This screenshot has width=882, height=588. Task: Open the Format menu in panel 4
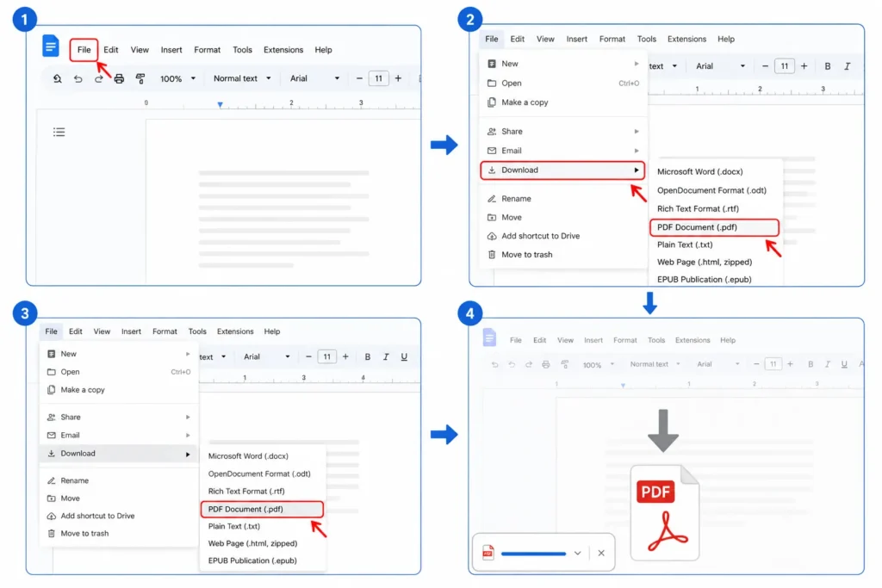(625, 341)
